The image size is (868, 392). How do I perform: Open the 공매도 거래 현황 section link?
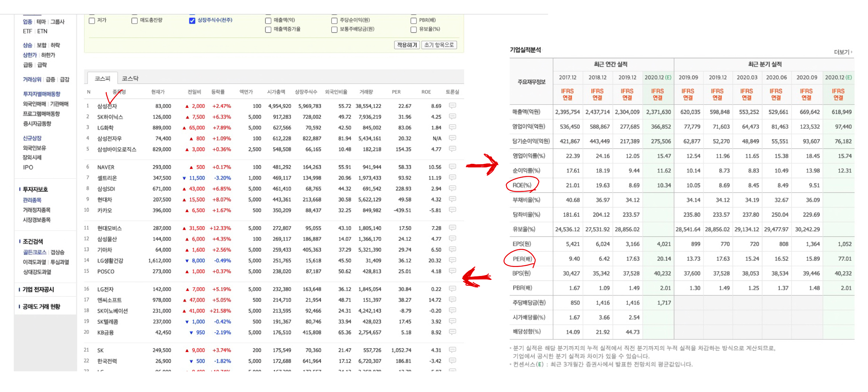pyautogui.click(x=41, y=307)
